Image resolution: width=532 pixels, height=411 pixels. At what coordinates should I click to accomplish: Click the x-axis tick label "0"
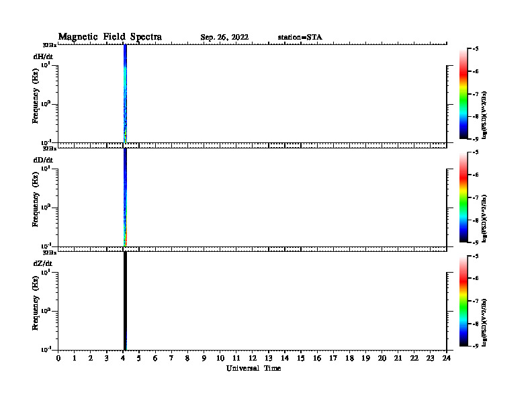click(x=58, y=359)
